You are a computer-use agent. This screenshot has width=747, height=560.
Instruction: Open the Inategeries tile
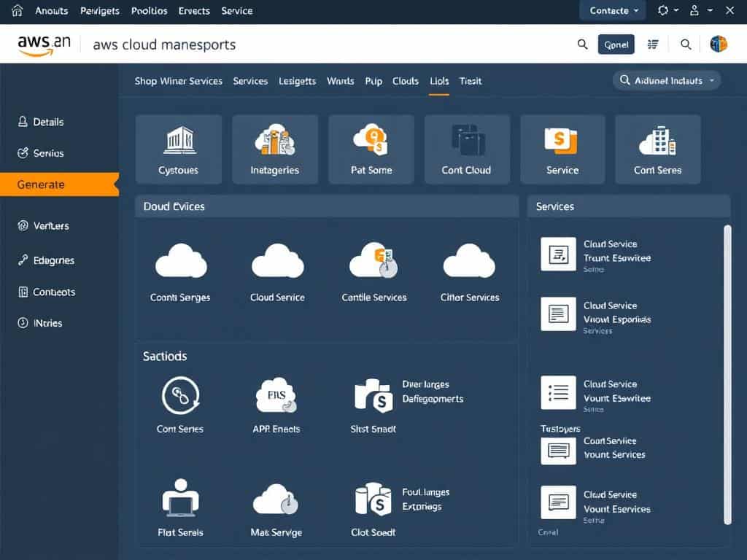tap(275, 149)
